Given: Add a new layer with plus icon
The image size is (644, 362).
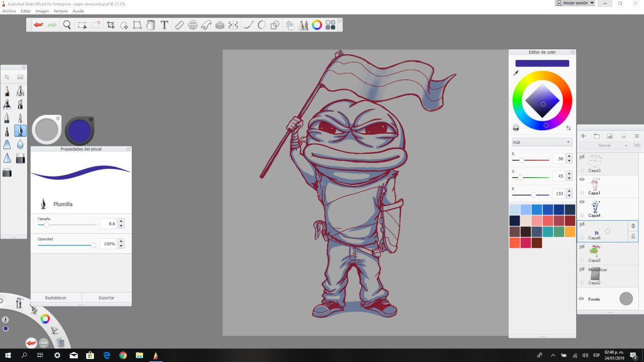Looking at the screenshot, I should [x=583, y=136].
